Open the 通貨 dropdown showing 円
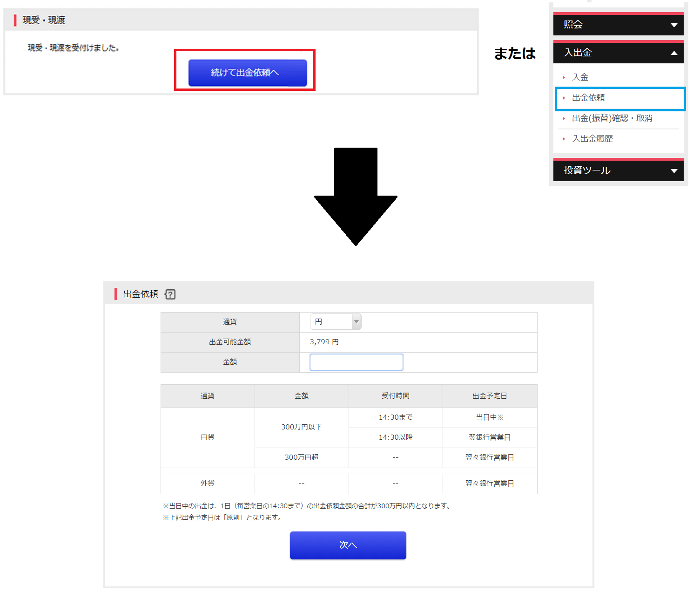The image size is (700, 599). (335, 322)
